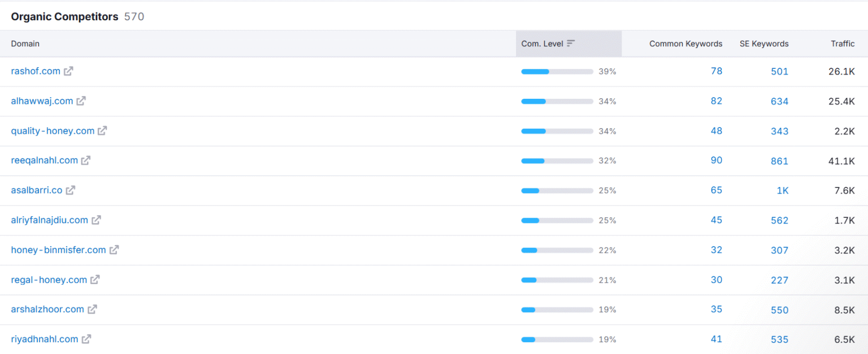Click external link icon next to riyadhnahl.com
The image size is (868, 354).
86,339
